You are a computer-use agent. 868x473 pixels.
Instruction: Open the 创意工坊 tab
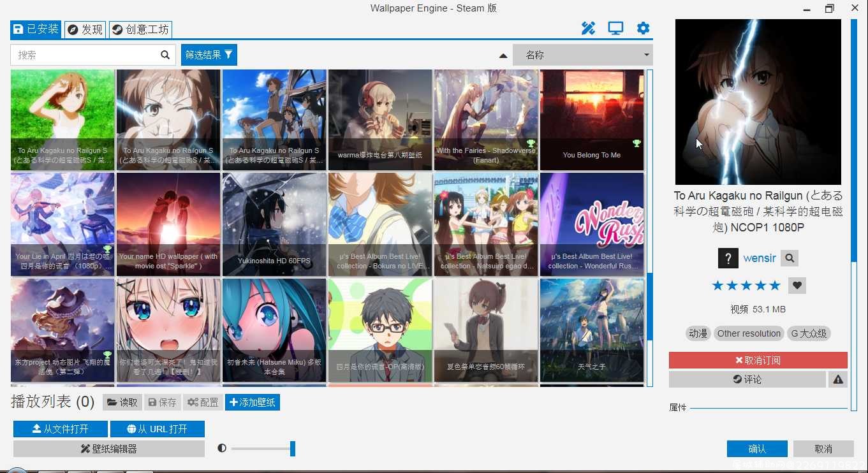pyautogui.click(x=140, y=29)
